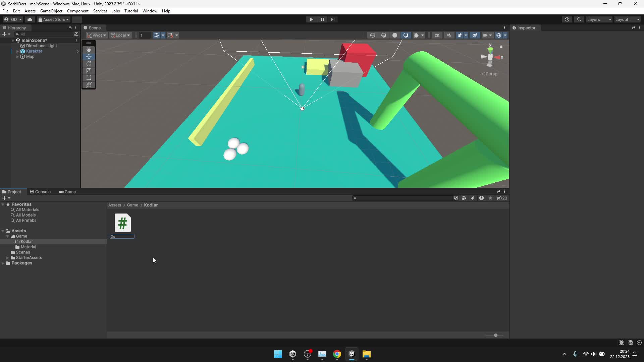Select the Rotate tool in Scene toolbar
The image size is (644, 362).
(89, 64)
